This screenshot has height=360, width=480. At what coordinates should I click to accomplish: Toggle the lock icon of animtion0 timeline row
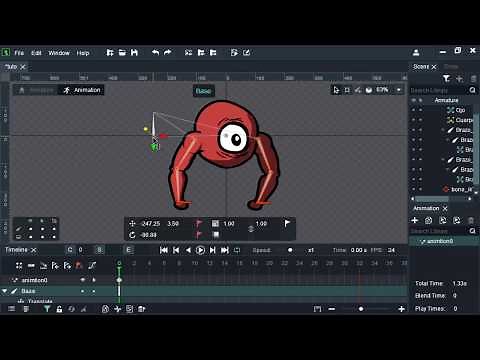[94, 280]
